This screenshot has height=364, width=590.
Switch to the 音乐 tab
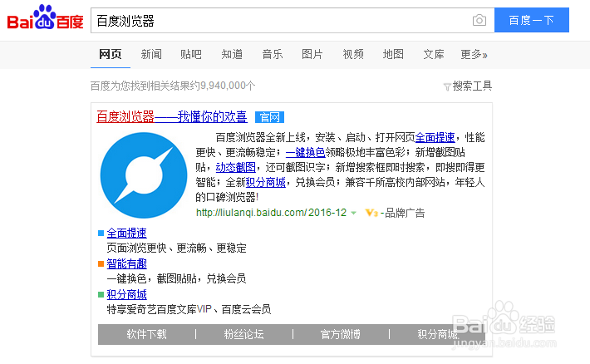point(272,54)
